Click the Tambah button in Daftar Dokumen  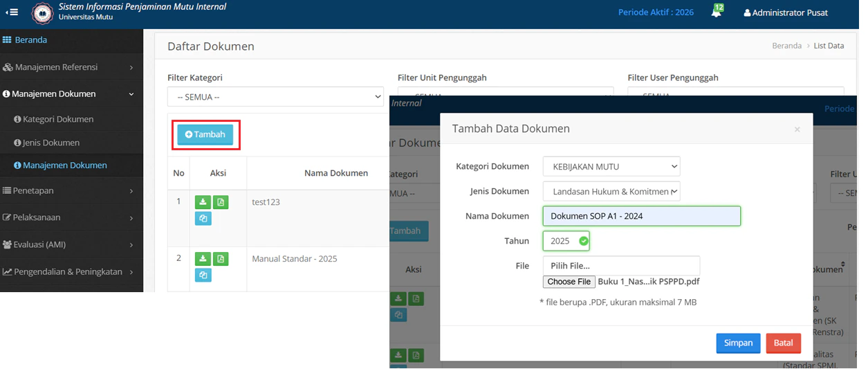(205, 134)
